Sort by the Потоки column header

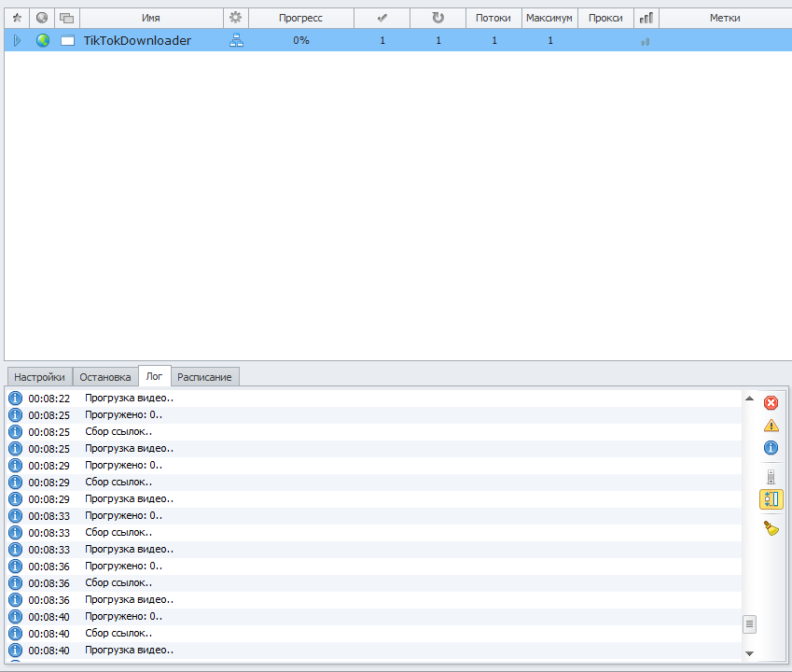pos(493,18)
